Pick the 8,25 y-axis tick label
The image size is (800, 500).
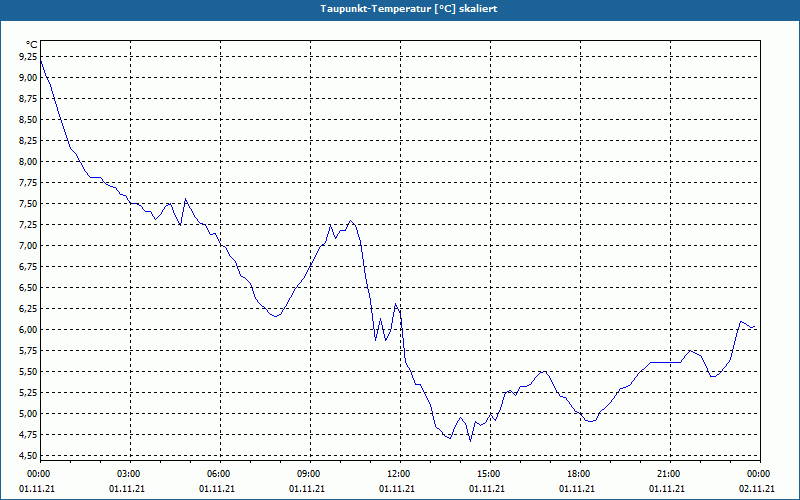coord(28,140)
